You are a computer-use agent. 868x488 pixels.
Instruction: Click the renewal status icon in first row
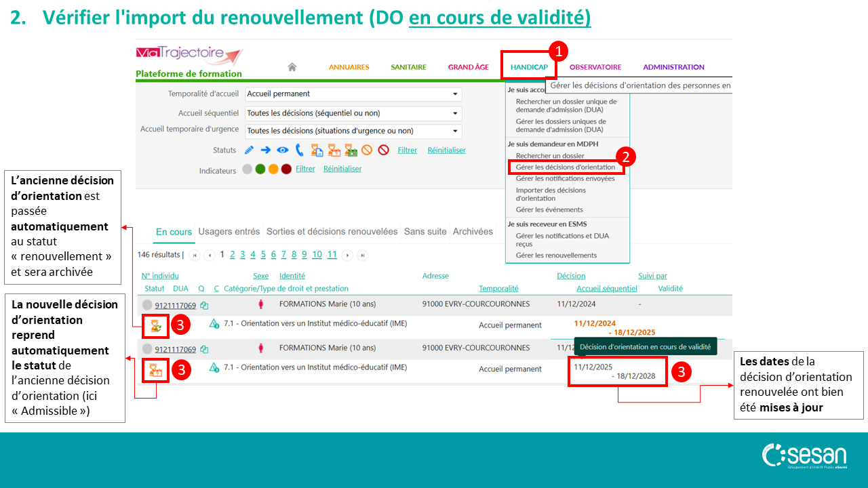[x=156, y=325]
